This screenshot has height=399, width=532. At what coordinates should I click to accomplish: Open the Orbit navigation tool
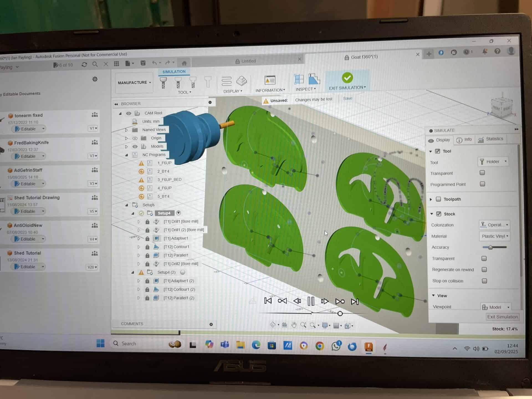click(273, 325)
